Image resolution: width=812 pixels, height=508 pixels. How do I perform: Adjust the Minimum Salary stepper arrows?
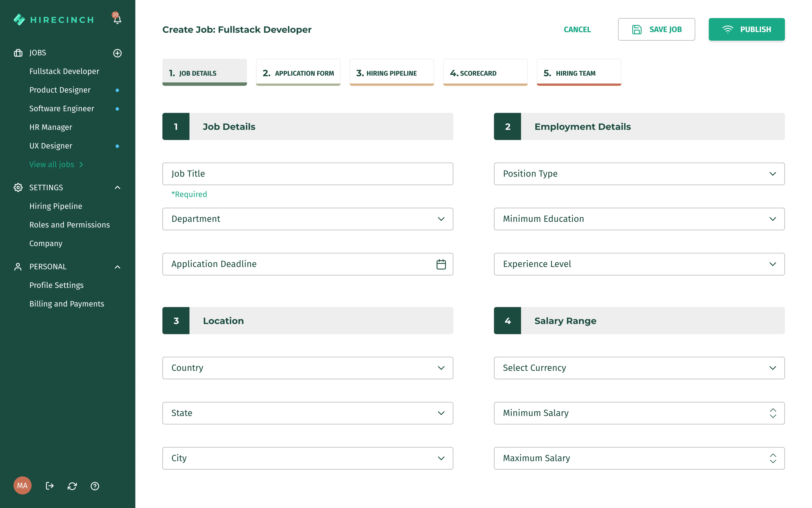tap(773, 413)
